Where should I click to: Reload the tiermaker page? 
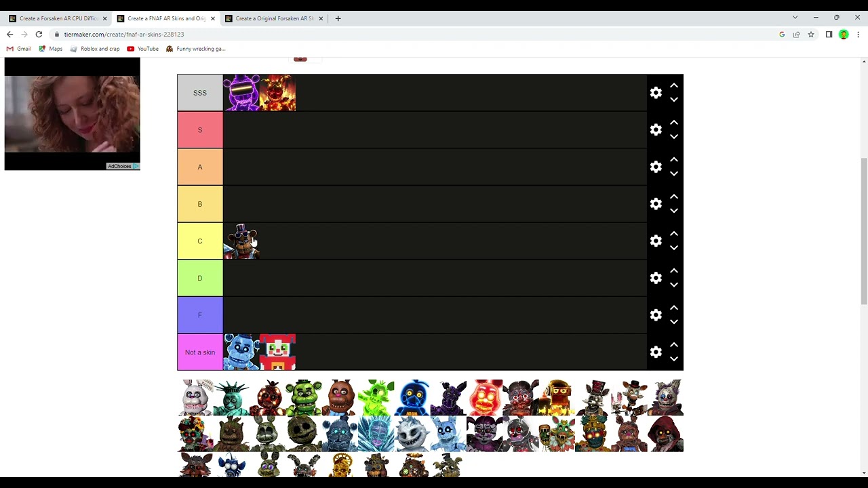39,34
